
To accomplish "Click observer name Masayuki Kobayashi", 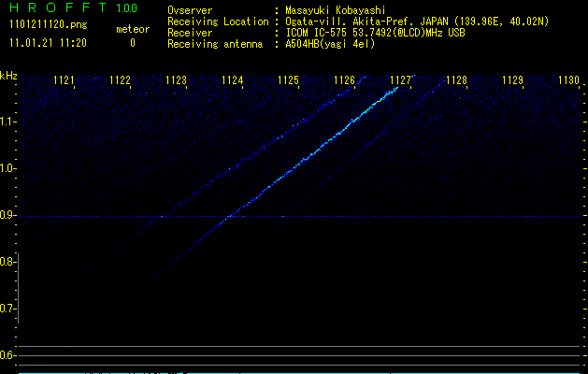I will pyautogui.click(x=336, y=10).
